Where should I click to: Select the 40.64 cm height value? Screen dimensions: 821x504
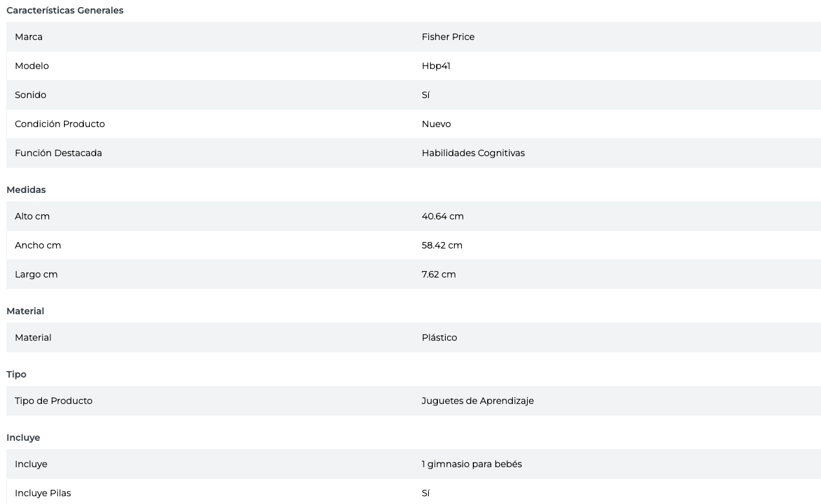click(x=442, y=216)
